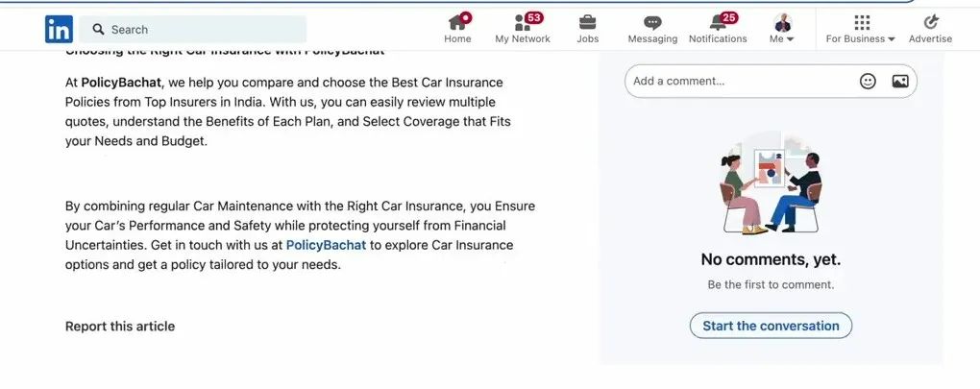Image resolution: width=980 pixels, height=389 pixels.
Task: Click the For Business grid icon
Action: click(x=861, y=22)
